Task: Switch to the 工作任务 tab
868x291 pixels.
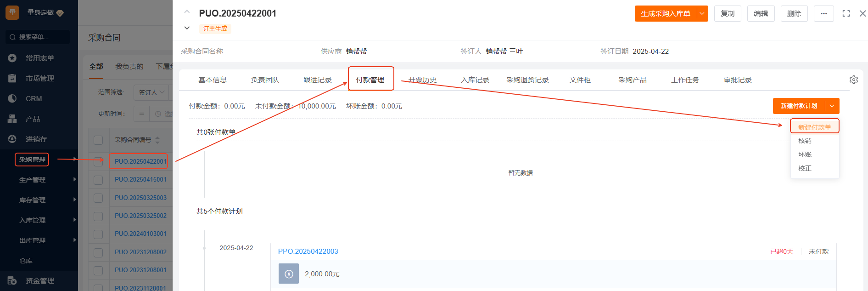Action: pyautogui.click(x=685, y=80)
